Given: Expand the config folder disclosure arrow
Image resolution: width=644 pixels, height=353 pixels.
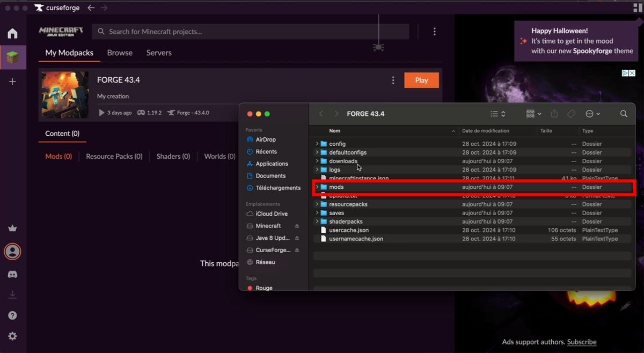Looking at the screenshot, I should [317, 144].
